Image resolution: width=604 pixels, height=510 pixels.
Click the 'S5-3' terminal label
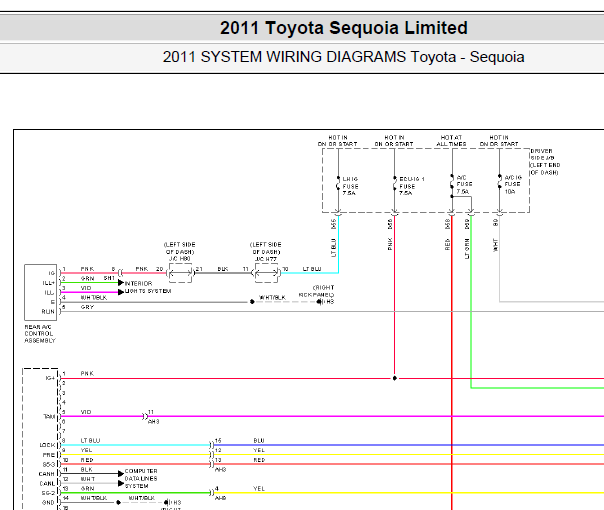49,465
